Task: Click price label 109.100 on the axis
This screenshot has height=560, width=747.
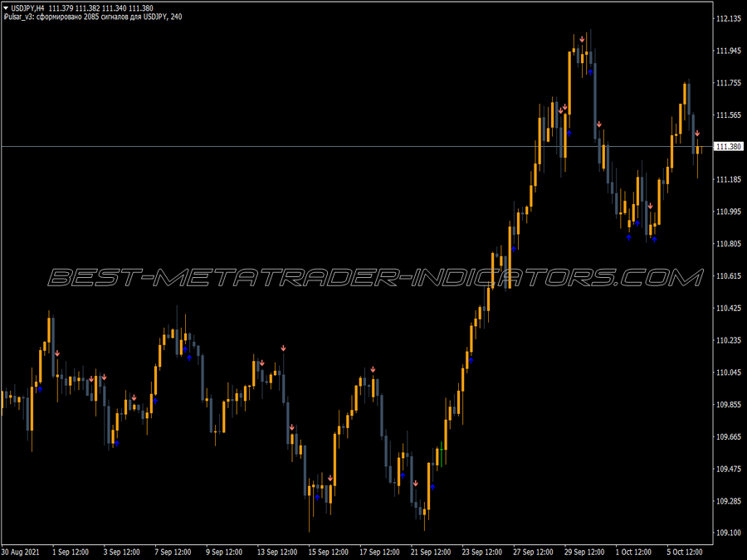Action: point(729,533)
